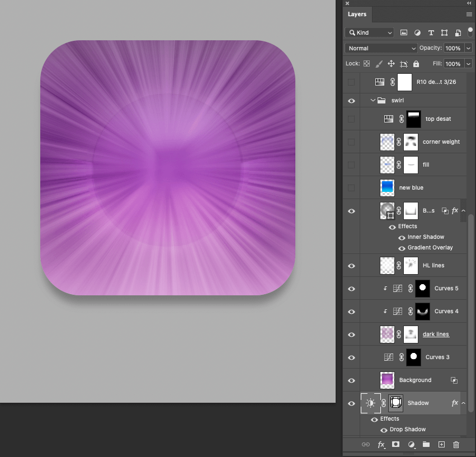Select the Layers tab

[357, 15]
